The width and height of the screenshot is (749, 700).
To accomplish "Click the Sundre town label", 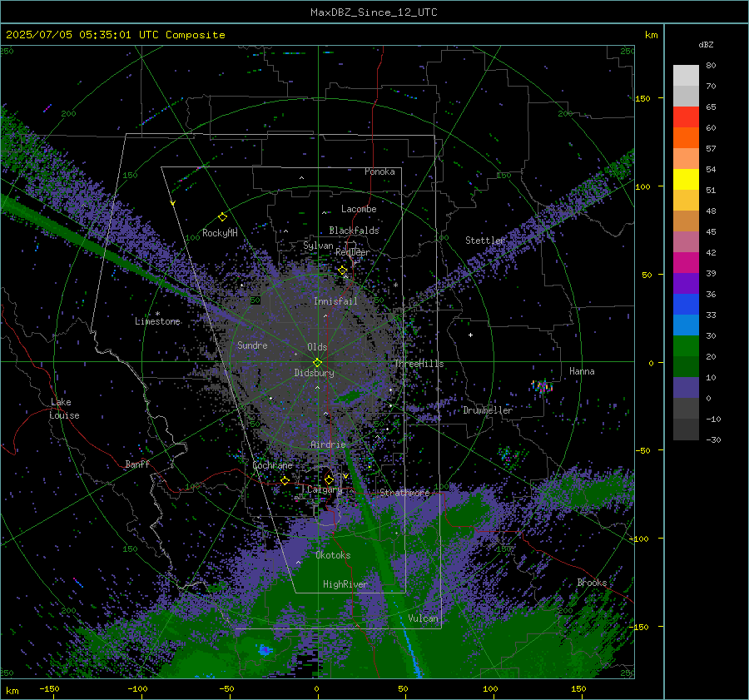I will pyautogui.click(x=252, y=345).
